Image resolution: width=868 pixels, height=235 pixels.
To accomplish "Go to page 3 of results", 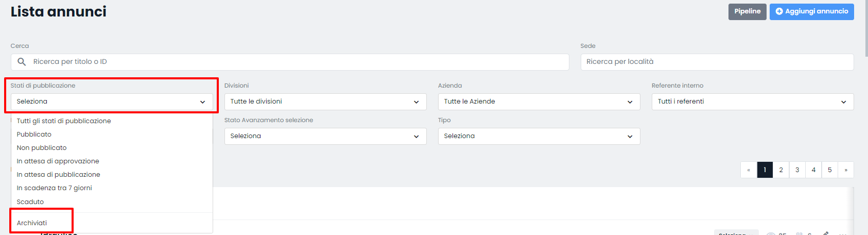I will point(797,170).
